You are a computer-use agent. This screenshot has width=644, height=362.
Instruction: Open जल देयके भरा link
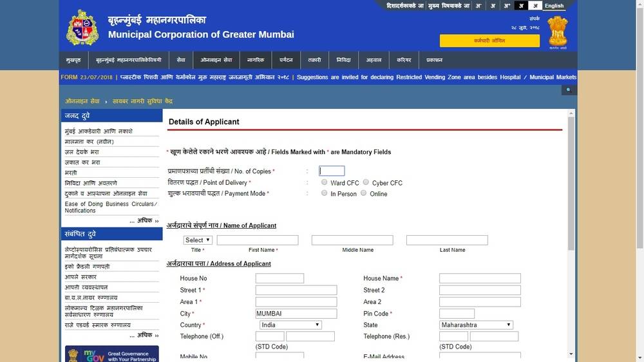point(82,151)
